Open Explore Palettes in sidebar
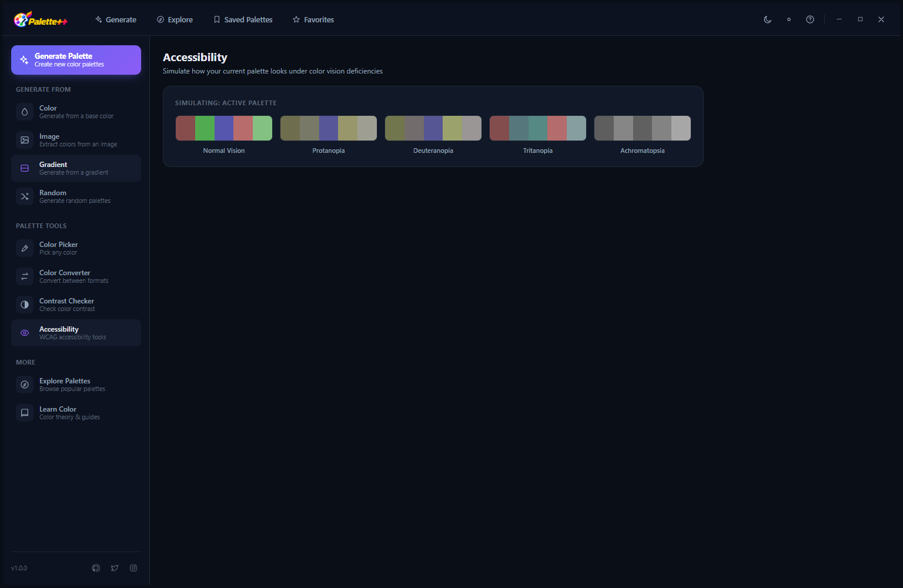Viewport: 903px width, 588px height. pos(76,385)
